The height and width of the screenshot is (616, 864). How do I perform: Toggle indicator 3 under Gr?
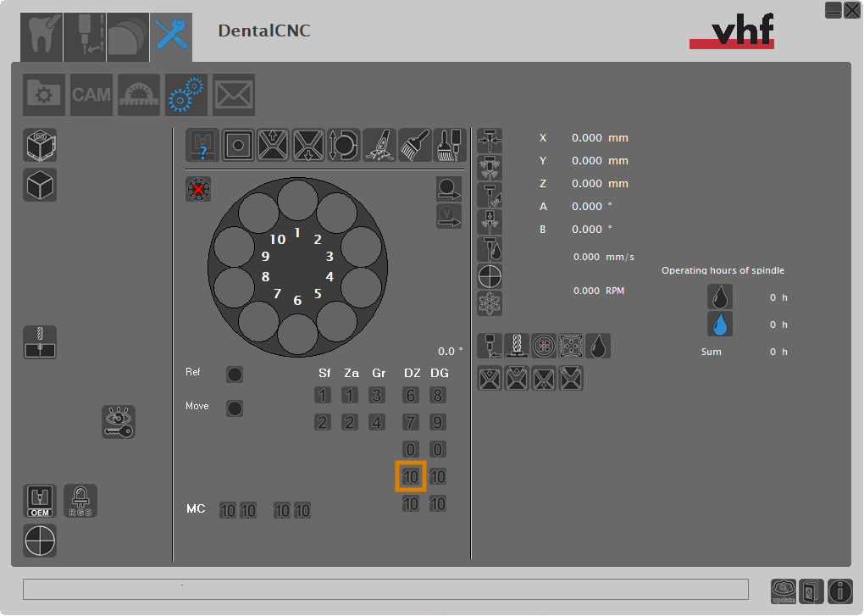(x=377, y=395)
